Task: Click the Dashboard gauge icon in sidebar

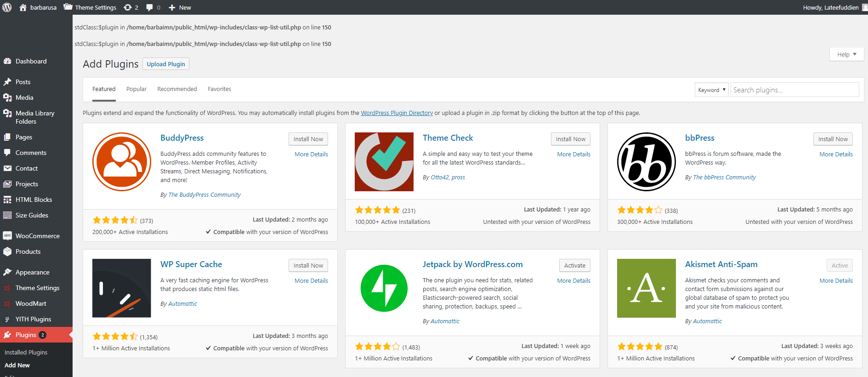Action: click(x=7, y=61)
